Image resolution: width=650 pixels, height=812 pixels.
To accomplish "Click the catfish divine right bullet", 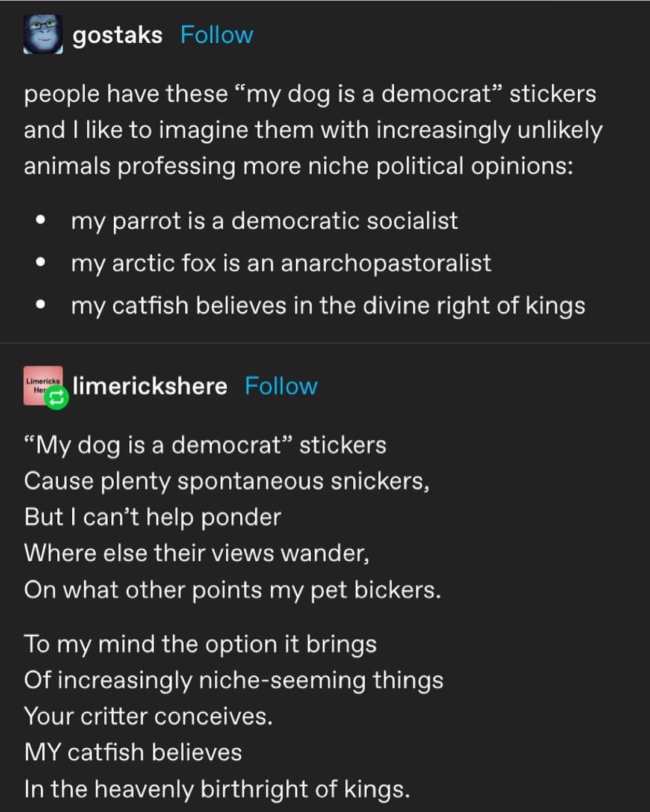I will point(328,306).
